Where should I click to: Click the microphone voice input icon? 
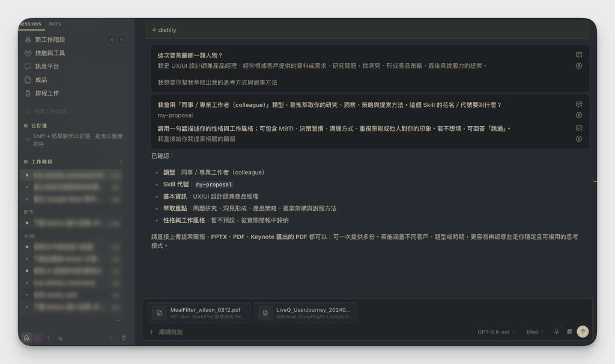[557, 332]
